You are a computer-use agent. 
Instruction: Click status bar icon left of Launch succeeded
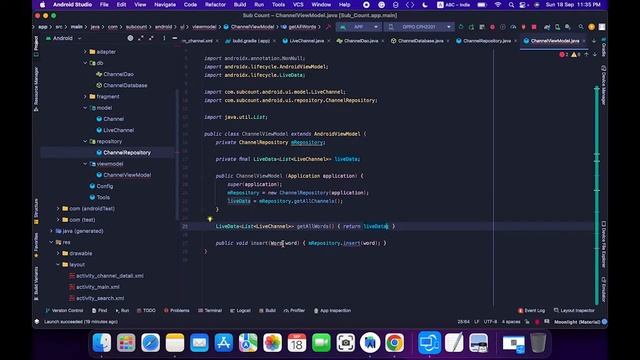(x=37, y=322)
